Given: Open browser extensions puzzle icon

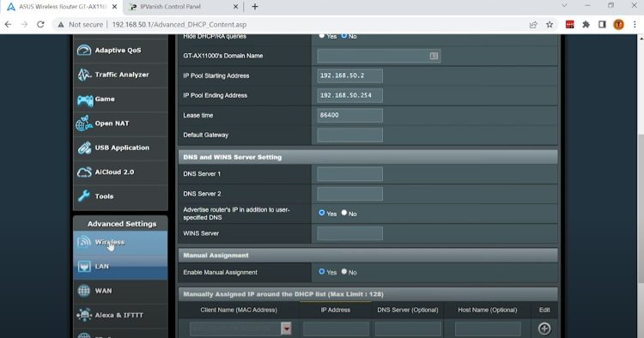Looking at the screenshot, I should coord(586,25).
